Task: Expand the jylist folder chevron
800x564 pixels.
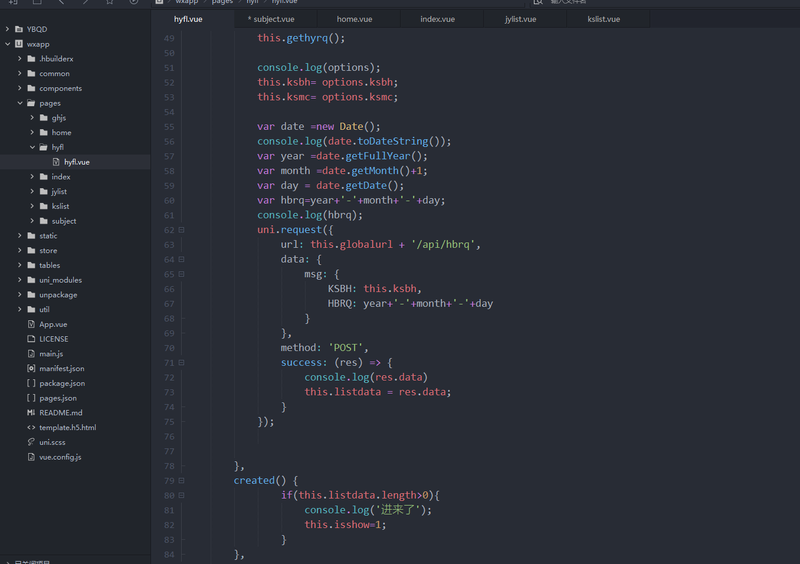Action: point(32,191)
